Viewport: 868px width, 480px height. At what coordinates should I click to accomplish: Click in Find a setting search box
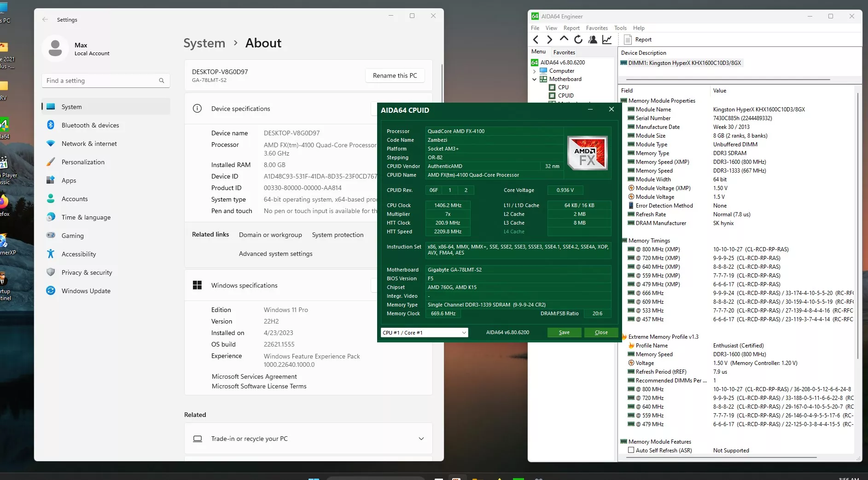click(x=106, y=81)
